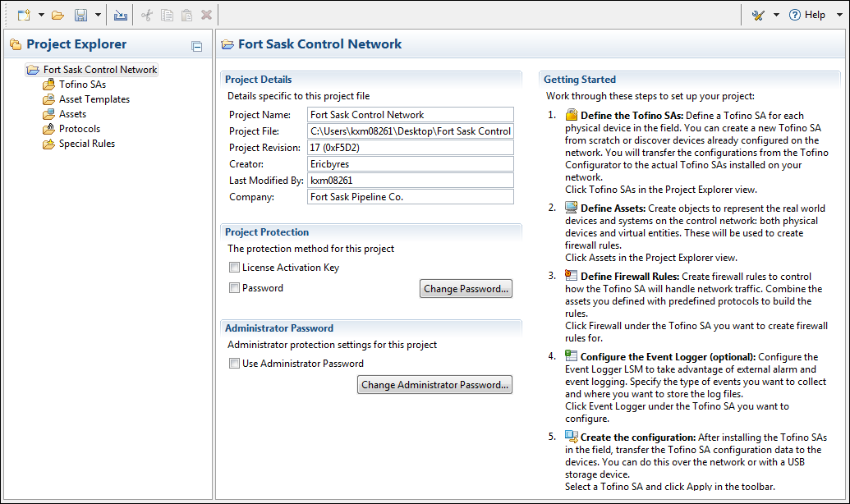Click the Define the Tofino SAs step icon

pos(572,114)
